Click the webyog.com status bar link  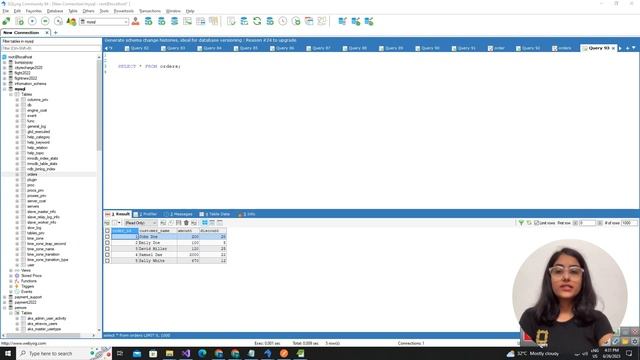[x=23, y=343]
